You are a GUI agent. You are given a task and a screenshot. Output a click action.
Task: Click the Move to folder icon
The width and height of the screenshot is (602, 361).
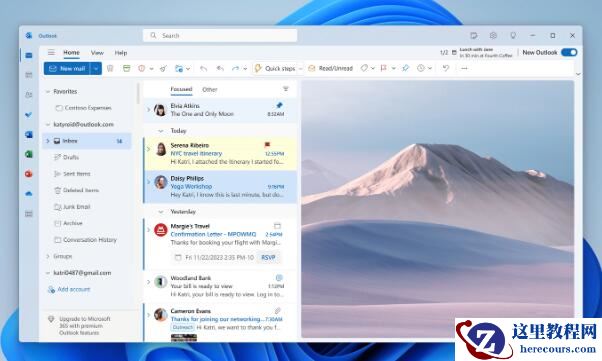179,68
